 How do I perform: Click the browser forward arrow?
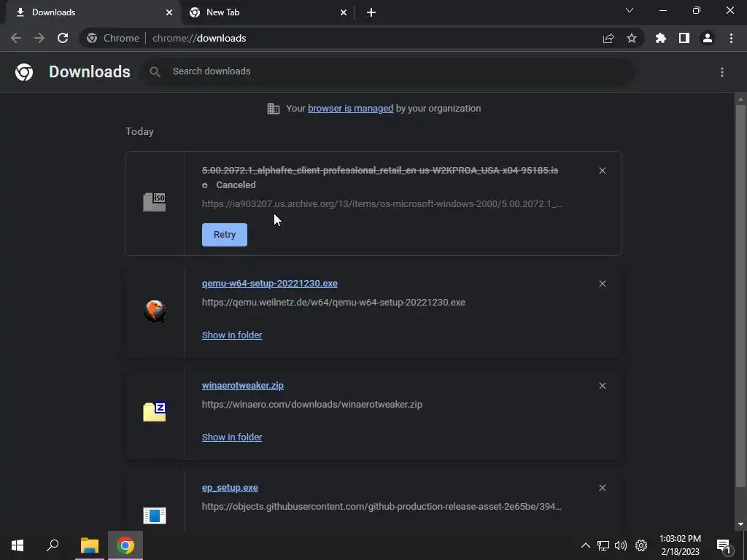click(x=39, y=38)
